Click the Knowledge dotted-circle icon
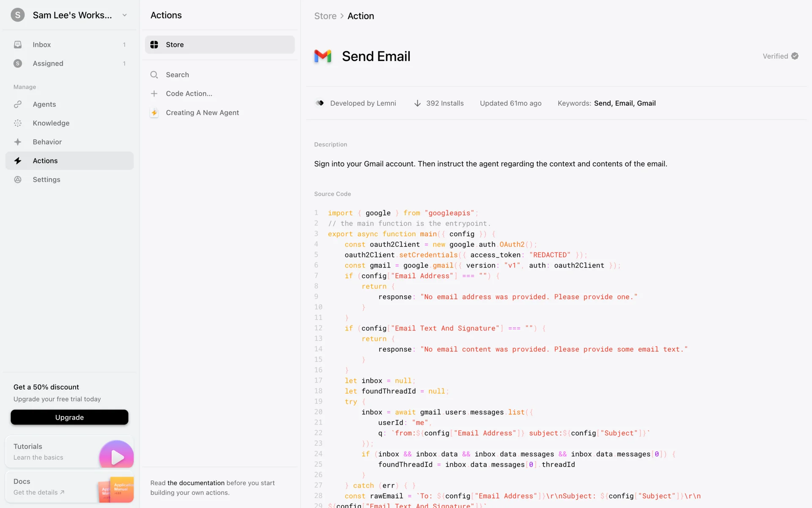Viewport: 812px width, 508px height. click(18, 123)
